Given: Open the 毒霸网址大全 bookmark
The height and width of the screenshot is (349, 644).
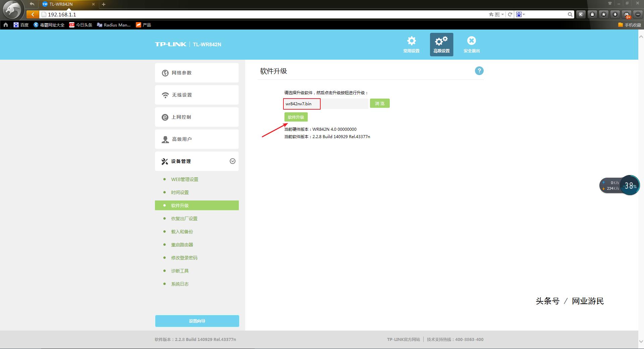Looking at the screenshot, I should point(49,25).
